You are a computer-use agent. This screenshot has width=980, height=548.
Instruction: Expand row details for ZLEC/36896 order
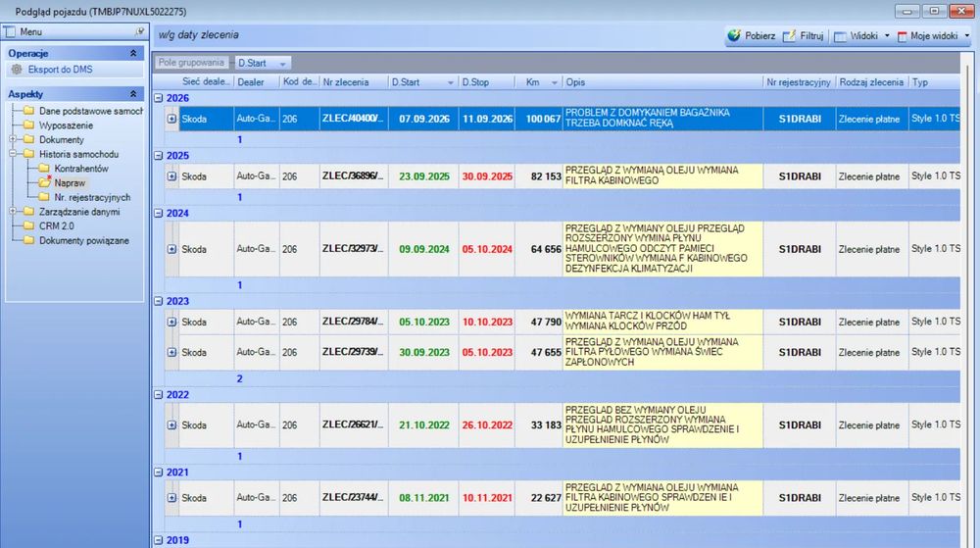[x=171, y=176]
